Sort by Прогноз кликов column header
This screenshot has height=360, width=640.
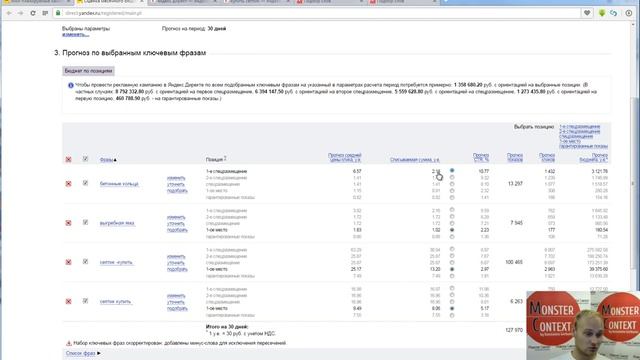(x=547, y=157)
